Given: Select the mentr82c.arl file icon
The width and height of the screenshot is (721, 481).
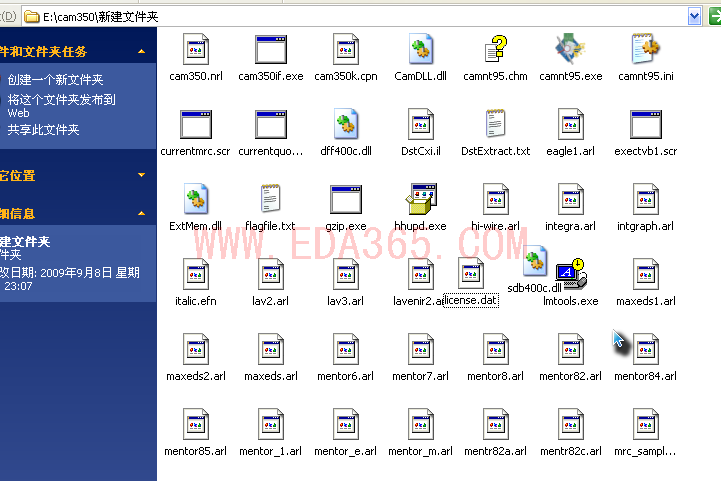Looking at the screenshot, I should (x=571, y=424).
